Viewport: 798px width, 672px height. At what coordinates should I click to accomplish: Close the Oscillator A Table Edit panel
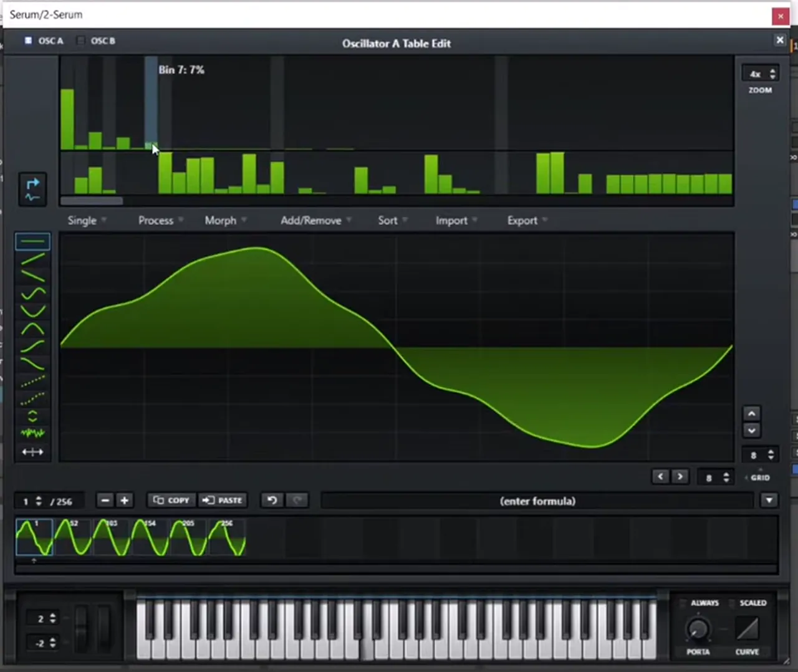(779, 40)
